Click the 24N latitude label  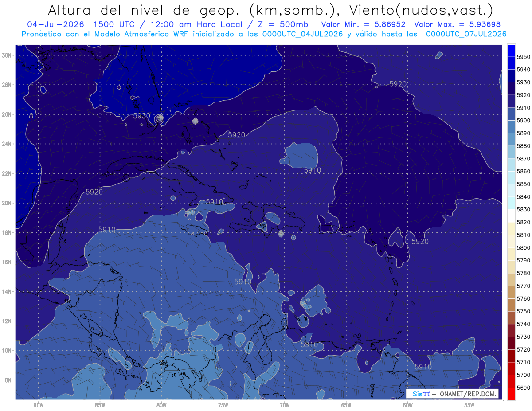point(7,144)
